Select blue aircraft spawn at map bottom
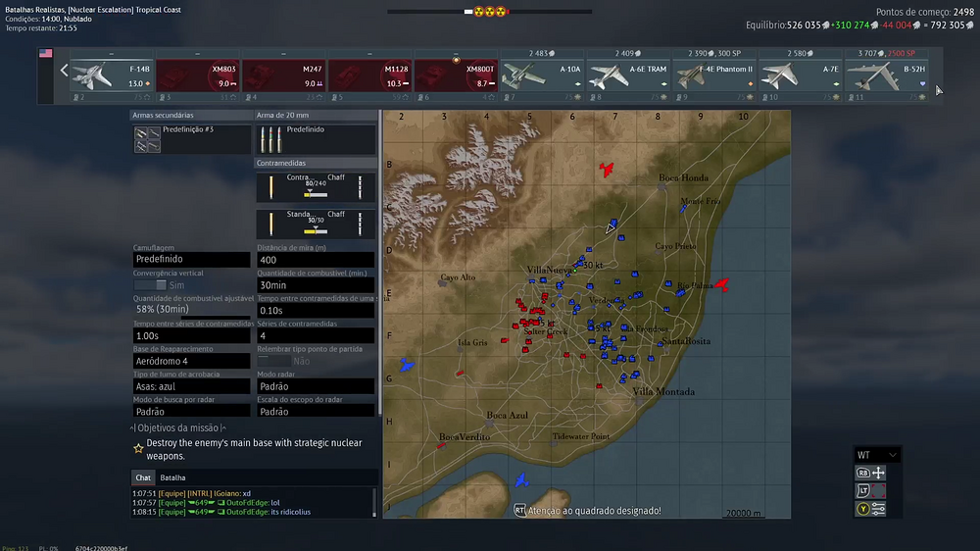980x551 pixels. click(x=522, y=479)
